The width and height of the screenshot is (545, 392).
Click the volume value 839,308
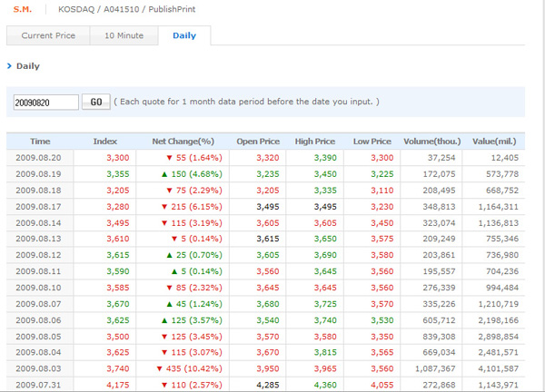pyautogui.click(x=439, y=337)
